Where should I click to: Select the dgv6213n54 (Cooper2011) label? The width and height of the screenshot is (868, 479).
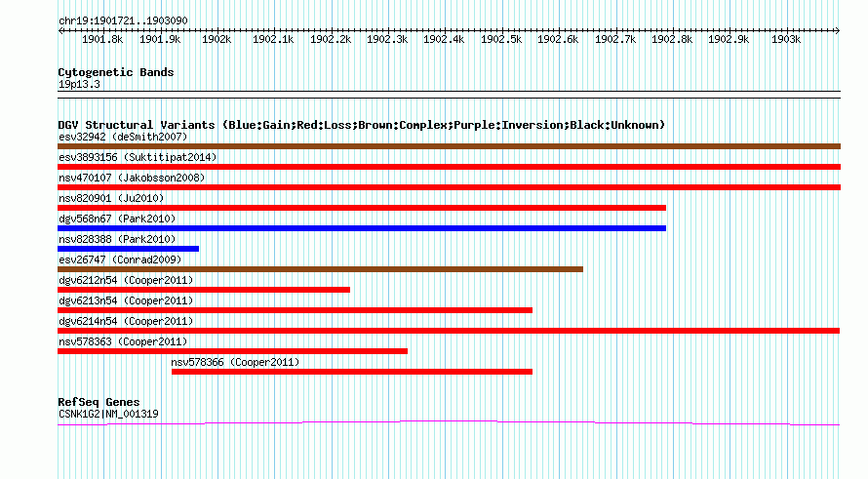coord(126,300)
